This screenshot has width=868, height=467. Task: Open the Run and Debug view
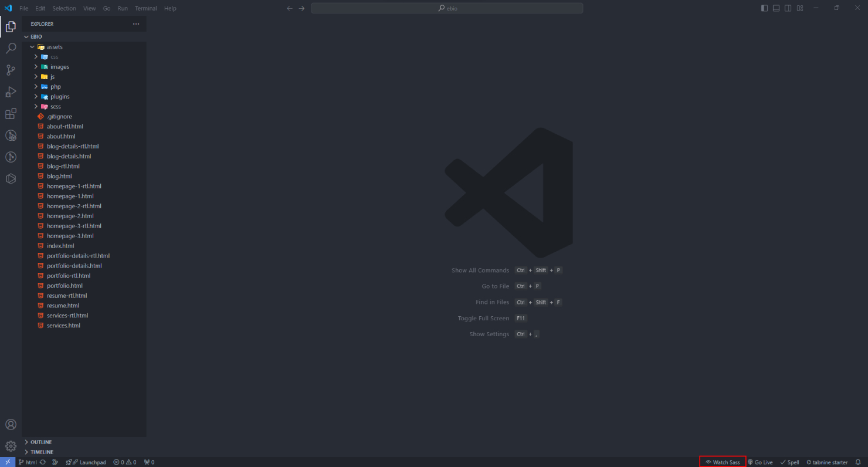tap(11, 92)
